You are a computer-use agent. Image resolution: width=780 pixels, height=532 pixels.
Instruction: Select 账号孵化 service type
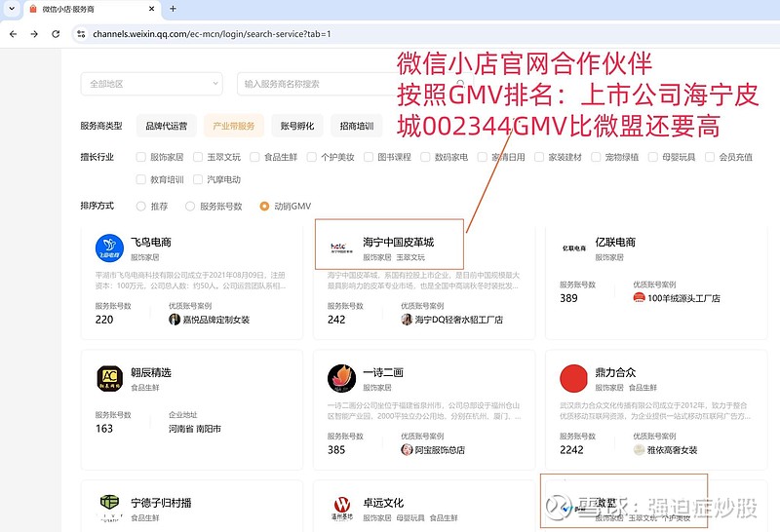tap(297, 126)
